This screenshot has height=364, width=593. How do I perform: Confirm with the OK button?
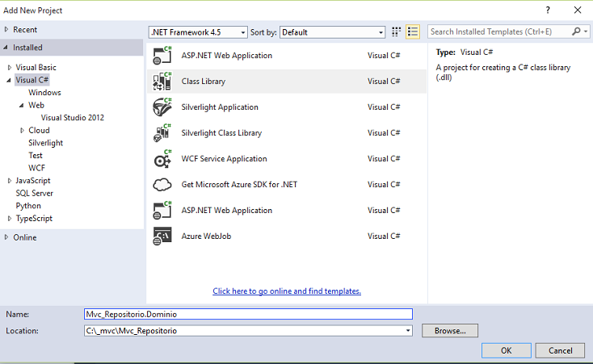507,351
